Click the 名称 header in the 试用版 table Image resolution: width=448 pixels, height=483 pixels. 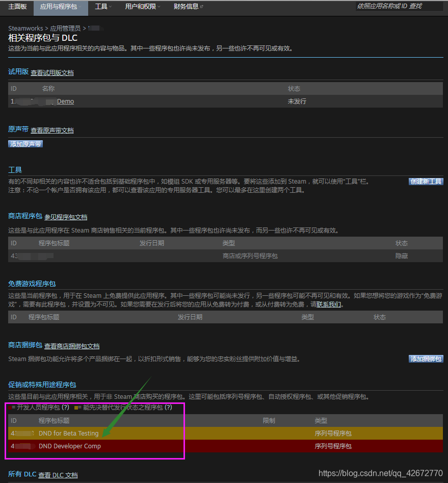tap(48, 89)
